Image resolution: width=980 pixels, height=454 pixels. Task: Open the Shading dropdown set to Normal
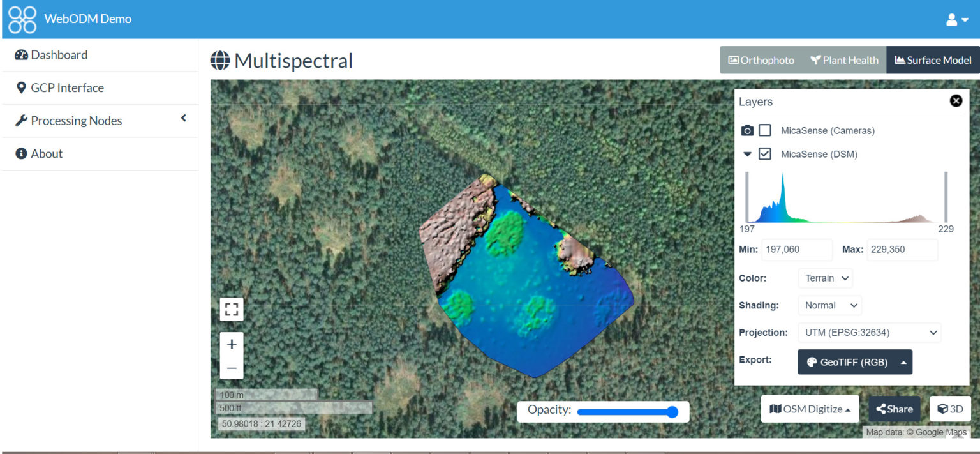point(829,305)
